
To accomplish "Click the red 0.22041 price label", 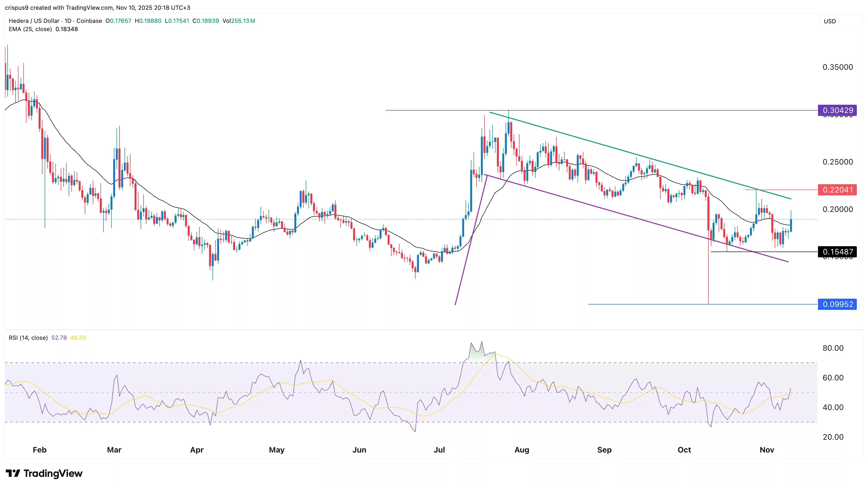I will tap(837, 190).
